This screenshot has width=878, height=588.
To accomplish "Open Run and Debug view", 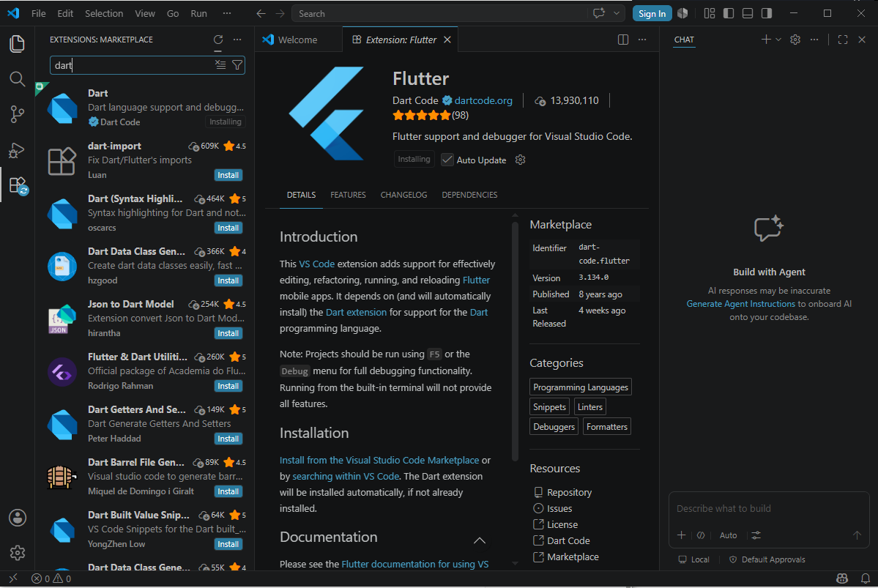I will 18,150.
